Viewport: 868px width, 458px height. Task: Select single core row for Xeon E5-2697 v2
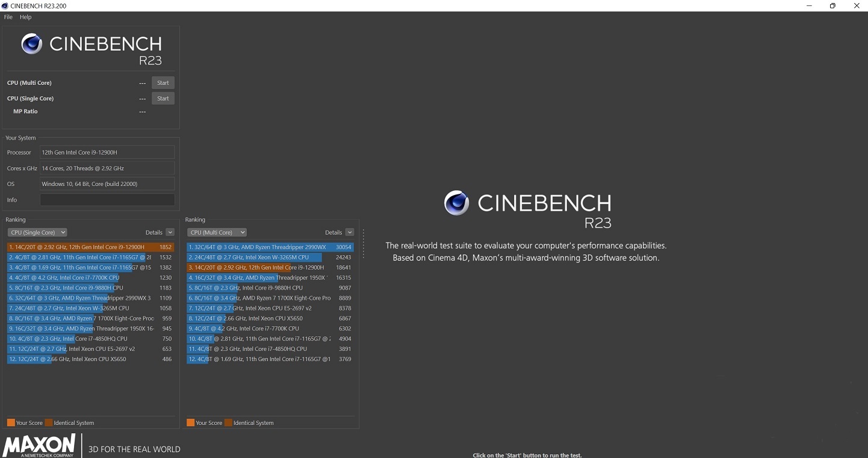pos(90,350)
